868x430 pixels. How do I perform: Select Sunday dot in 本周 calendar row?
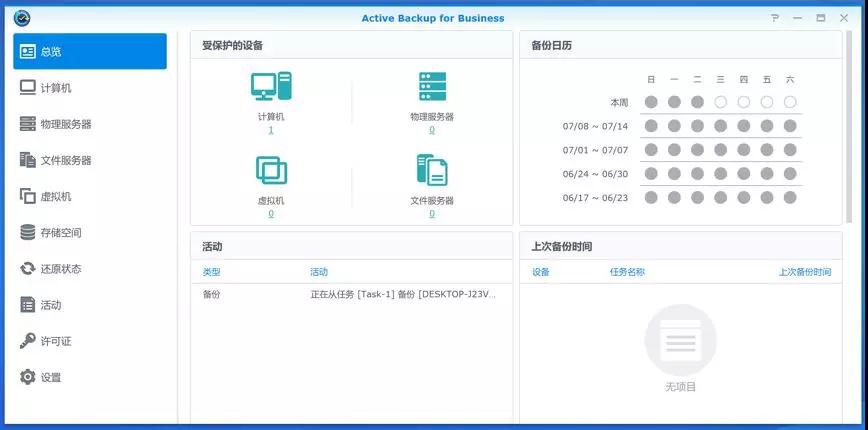click(651, 102)
